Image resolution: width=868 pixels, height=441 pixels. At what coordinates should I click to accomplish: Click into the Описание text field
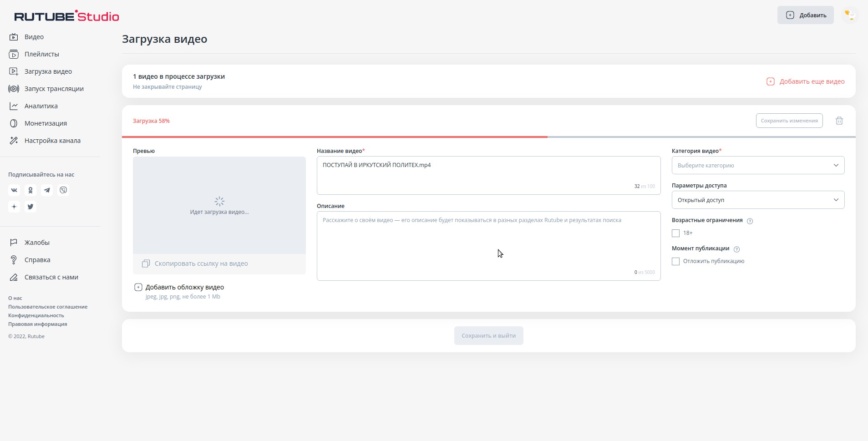488,246
